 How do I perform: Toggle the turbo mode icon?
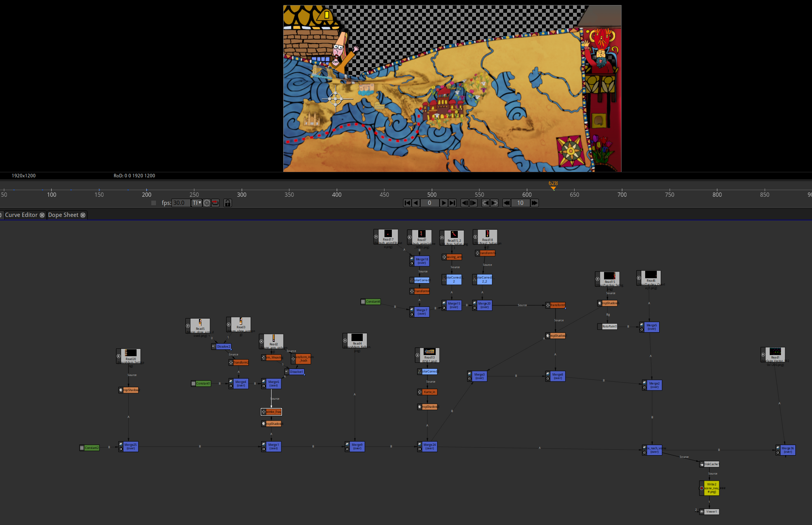point(207,203)
